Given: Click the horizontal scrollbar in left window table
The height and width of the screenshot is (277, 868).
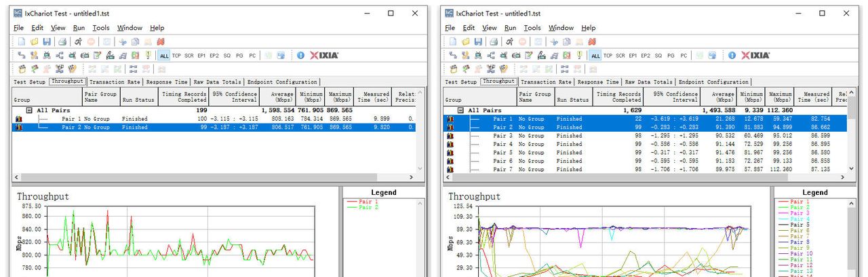Looking at the screenshot, I should pos(203,178).
